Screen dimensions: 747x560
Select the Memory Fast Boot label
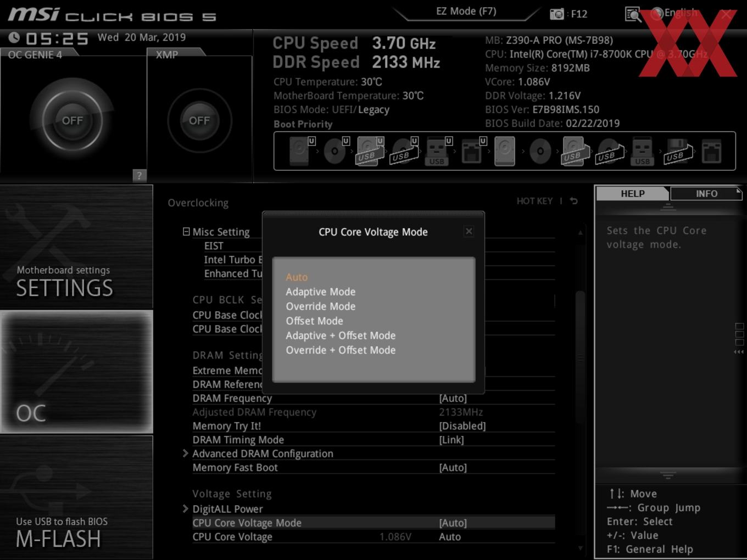click(235, 468)
